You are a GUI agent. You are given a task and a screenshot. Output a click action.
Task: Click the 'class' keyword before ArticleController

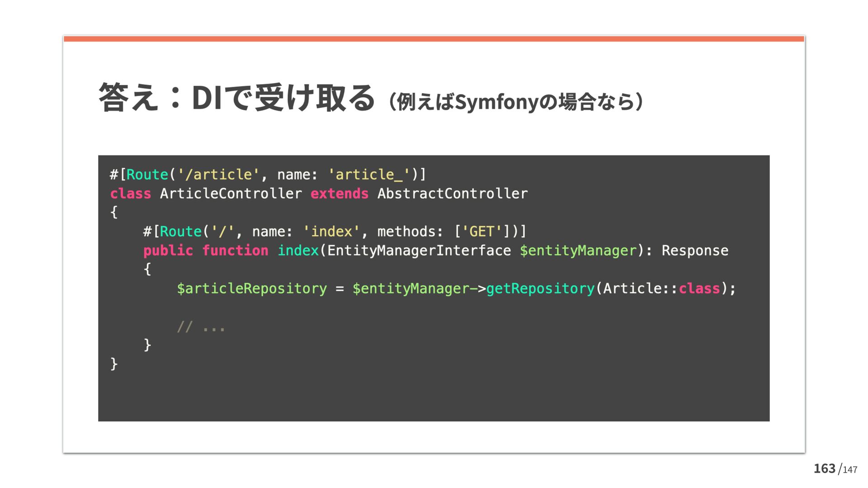point(131,193)
